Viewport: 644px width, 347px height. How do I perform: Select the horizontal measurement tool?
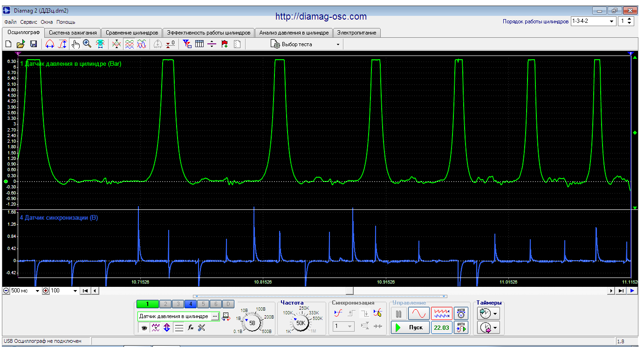(x=49, y=44)
